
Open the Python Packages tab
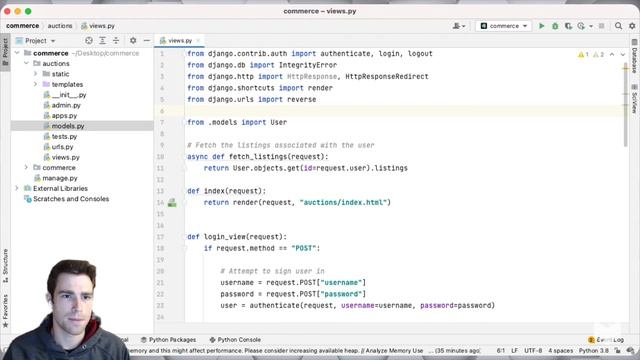click(168, 340)
